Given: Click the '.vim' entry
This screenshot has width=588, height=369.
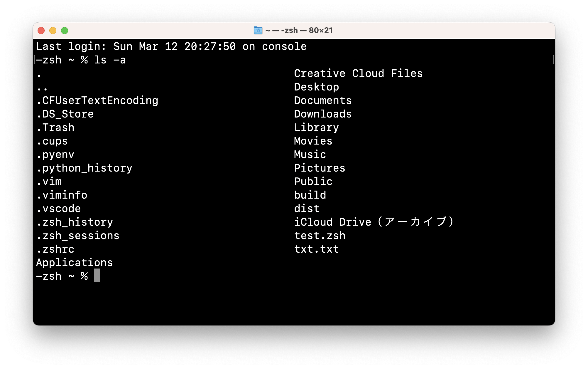Looking at the screenshot, I should click(49, 182).
